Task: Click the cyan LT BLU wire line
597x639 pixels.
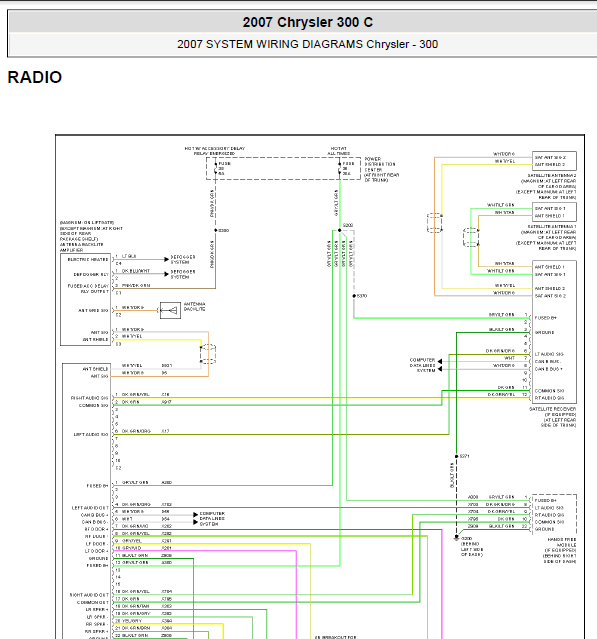Action: coord(139,259)
